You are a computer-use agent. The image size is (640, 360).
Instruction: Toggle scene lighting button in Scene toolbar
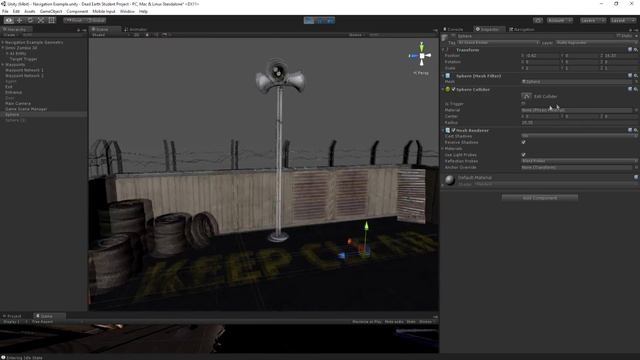147,35
